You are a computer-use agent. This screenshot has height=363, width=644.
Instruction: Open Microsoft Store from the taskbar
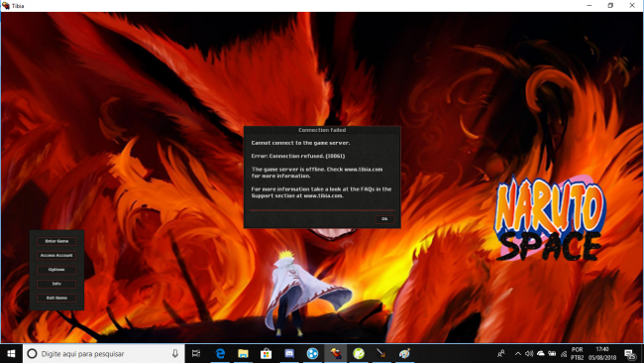pyautogui.click(x=267, y=353)
